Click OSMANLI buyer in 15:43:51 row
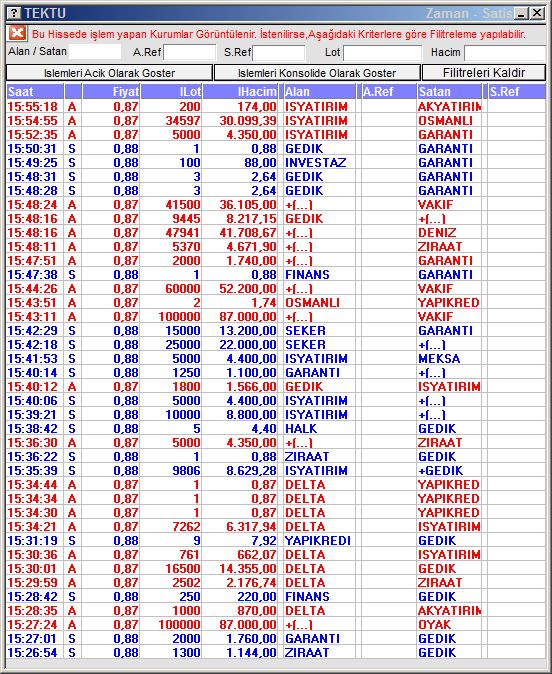This screenshot has width=552, height=674. pos(313,303)
